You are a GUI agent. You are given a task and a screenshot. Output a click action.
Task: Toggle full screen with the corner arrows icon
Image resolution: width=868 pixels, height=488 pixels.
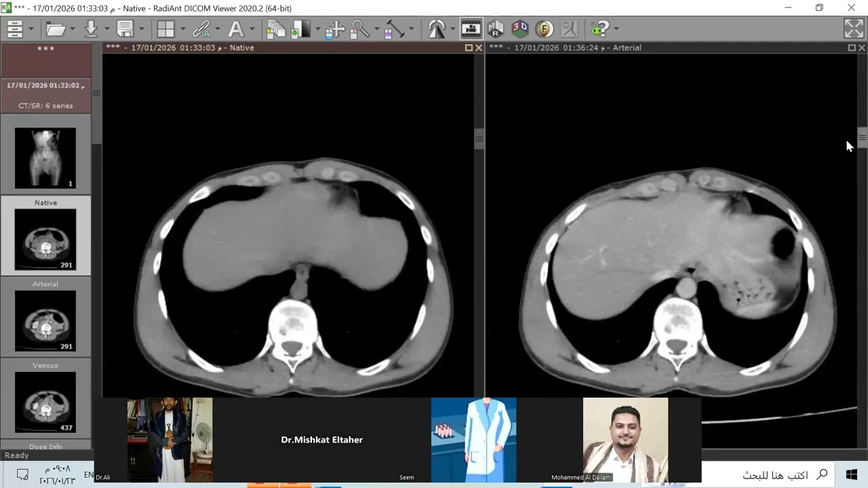tap(854, 28)
